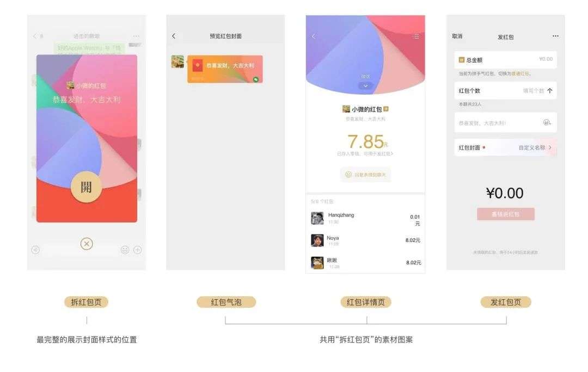Go back from 预览红包封面 page
This screenshot has height=372, width=588.
click(x=174, y=36)
